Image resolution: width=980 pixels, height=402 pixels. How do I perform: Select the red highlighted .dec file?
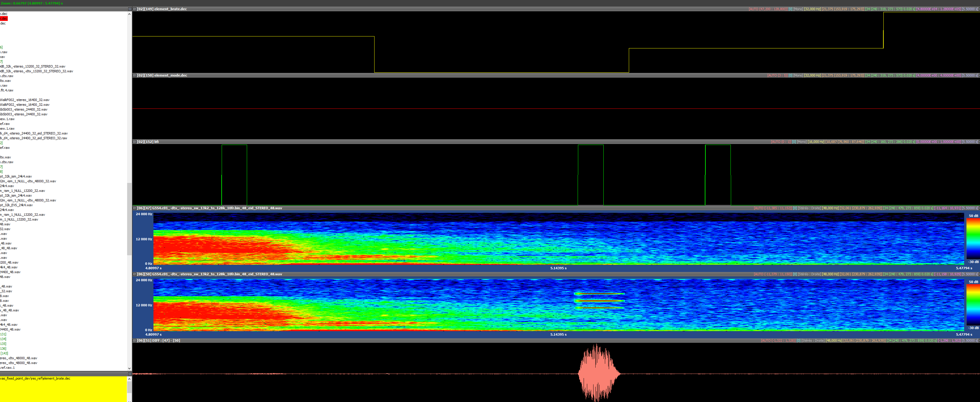(x=3, y=19)
